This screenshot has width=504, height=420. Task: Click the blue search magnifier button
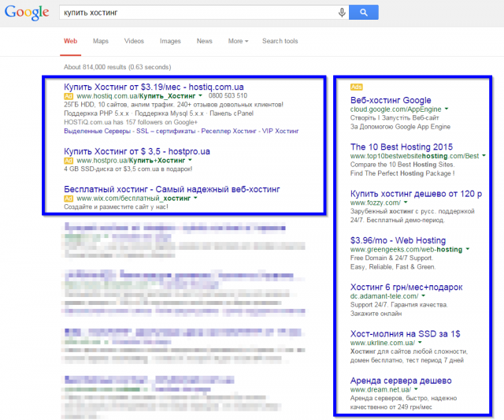[364, 13]
